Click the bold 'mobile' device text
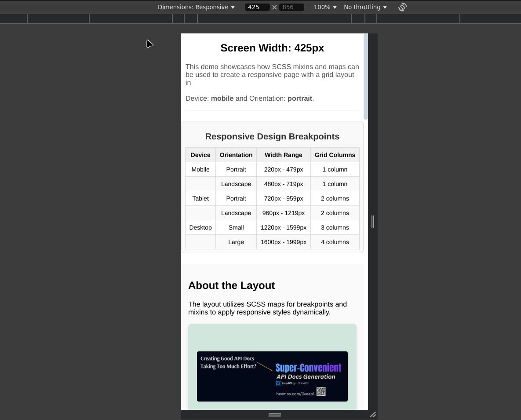Viewport: 521px width, 420px height. (x=222, y=99)
